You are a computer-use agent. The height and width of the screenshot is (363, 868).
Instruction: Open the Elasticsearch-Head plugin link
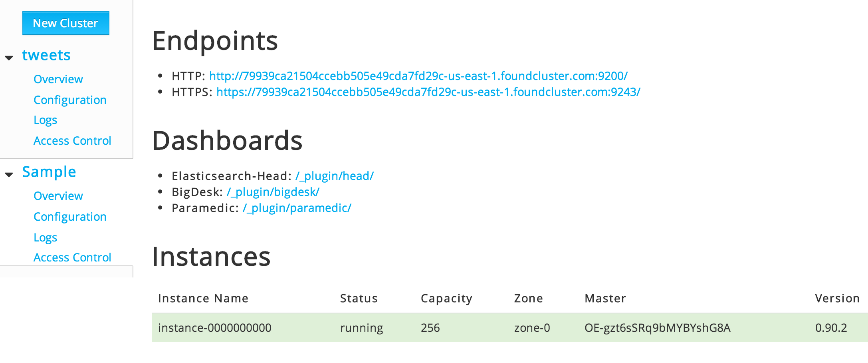tap(334, 176)
